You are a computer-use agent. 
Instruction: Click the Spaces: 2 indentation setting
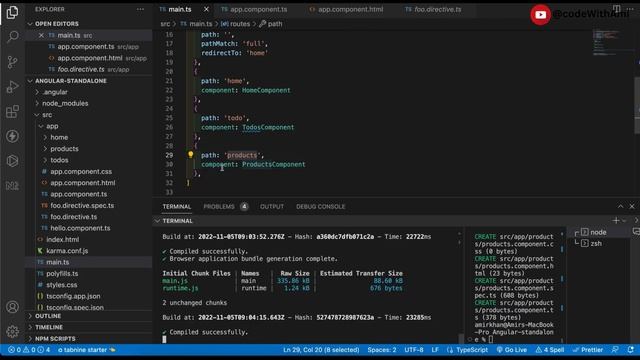point(382,350)
